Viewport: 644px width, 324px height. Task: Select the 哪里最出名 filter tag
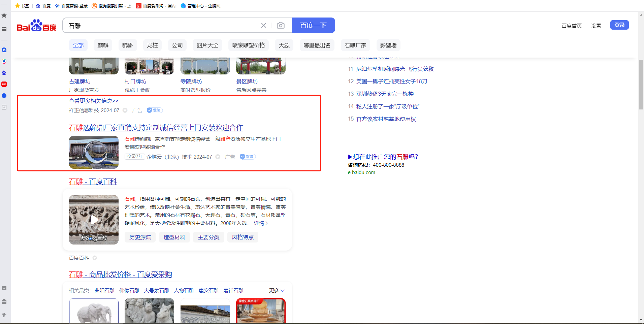point(317,45)
